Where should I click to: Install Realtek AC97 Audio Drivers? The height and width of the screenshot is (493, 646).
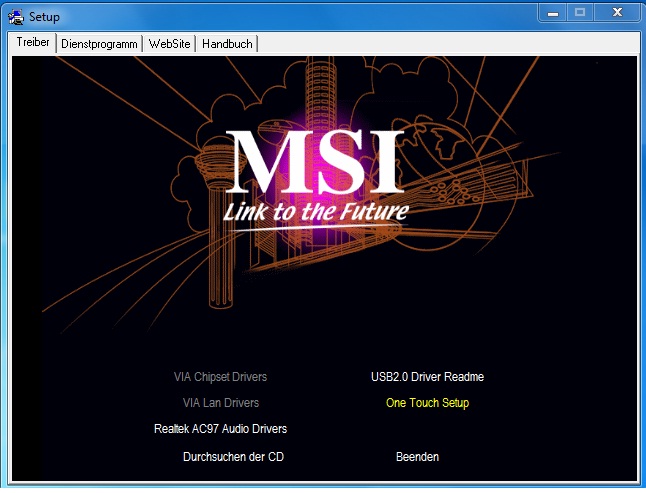pos(220,429)
